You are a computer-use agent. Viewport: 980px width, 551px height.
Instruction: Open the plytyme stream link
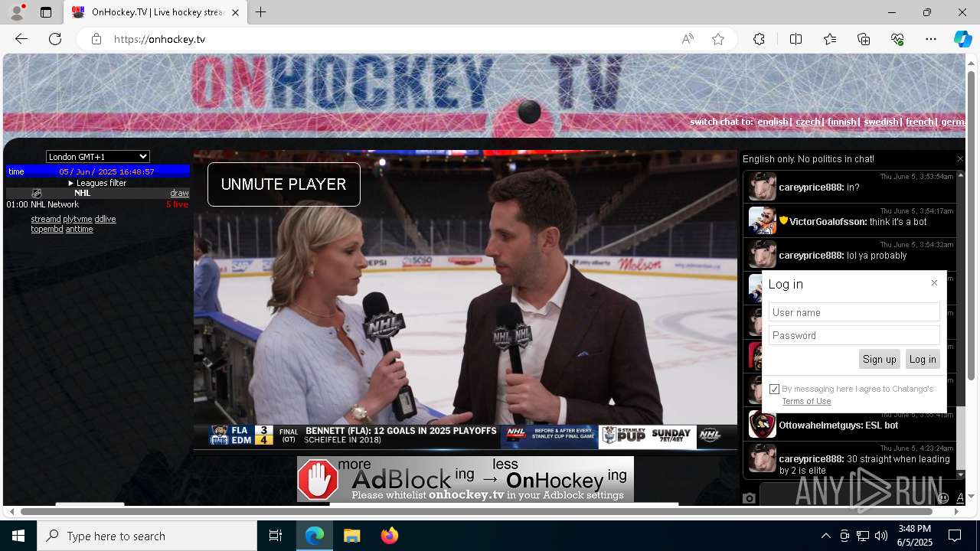77,219
